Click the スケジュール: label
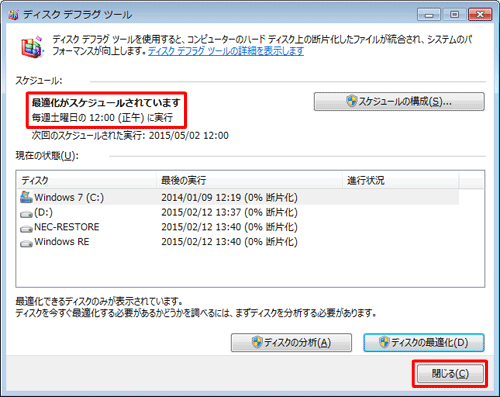The image size is (500, 397). (x=39, y=81)
